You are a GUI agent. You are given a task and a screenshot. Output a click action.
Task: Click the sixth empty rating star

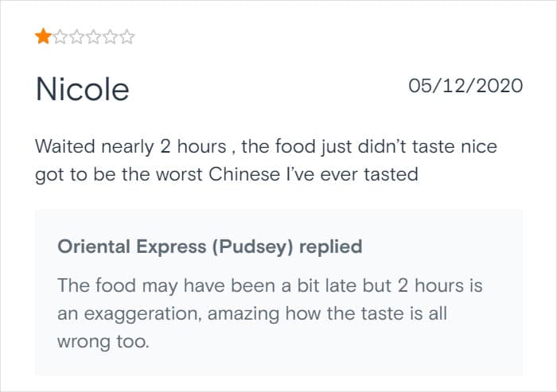[127, 37]
